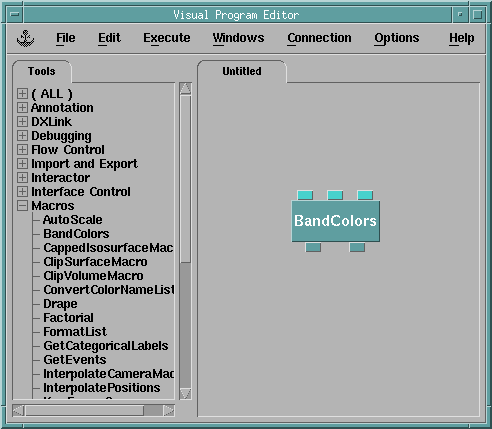Expand the ( ALL ) category
The height and width of the screenshot is (429, 492).
tap(22, 94)
